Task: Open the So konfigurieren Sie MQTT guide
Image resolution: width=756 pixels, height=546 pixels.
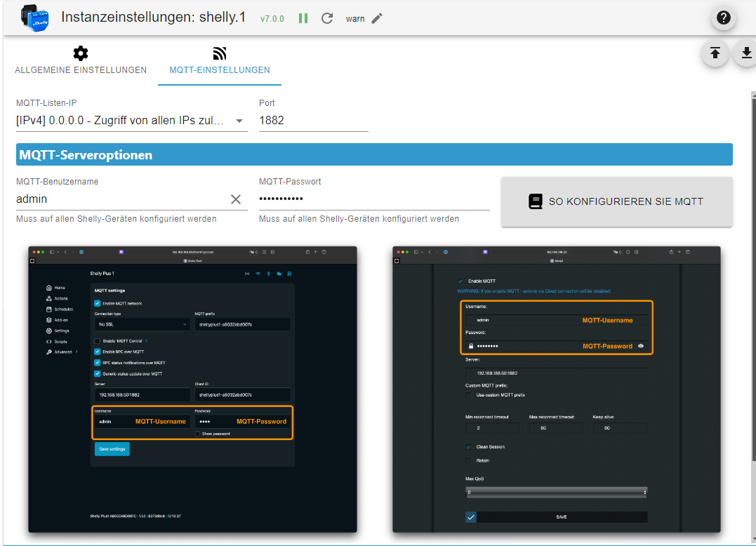Action: (616, 201)
